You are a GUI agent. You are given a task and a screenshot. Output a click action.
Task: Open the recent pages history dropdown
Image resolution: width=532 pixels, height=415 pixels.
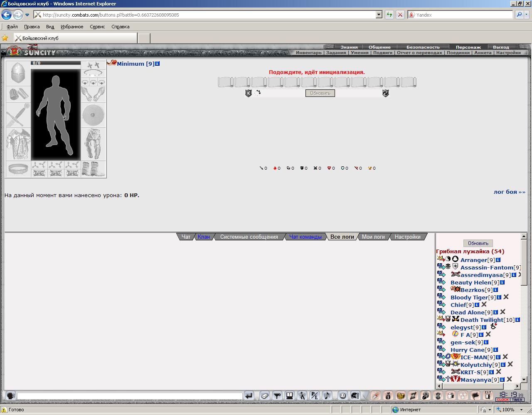[x=27, y=15]
